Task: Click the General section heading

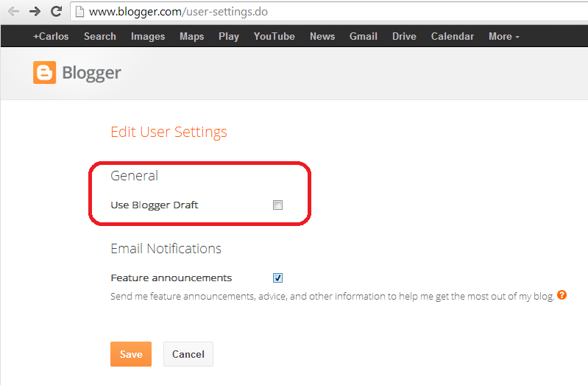Action: (134, 176)
